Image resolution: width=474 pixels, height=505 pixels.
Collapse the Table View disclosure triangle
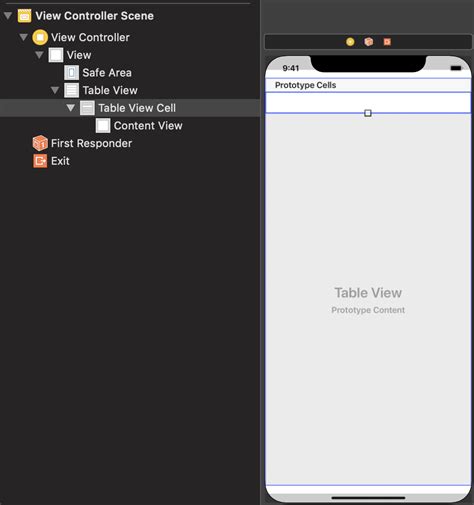point(55,90)
